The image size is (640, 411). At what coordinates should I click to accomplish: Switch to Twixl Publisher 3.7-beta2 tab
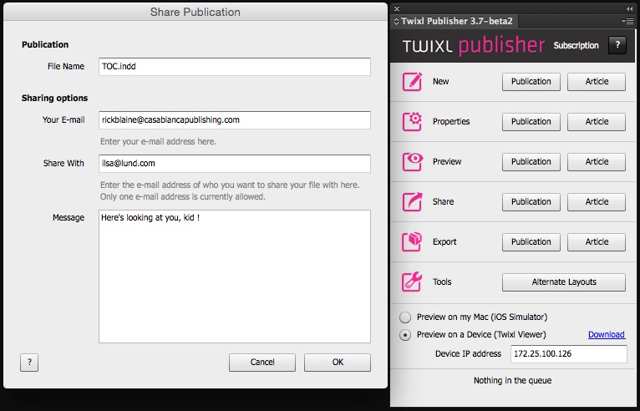pos(456,21)
